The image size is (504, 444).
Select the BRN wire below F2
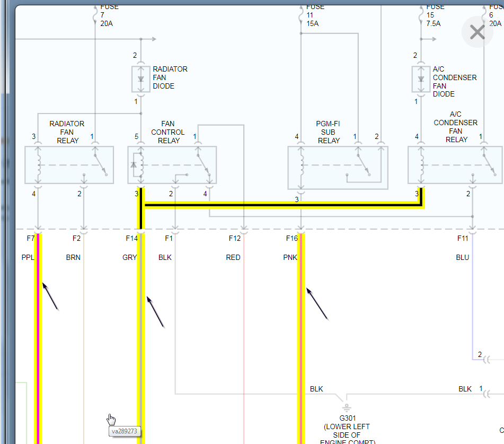[84, 329]
